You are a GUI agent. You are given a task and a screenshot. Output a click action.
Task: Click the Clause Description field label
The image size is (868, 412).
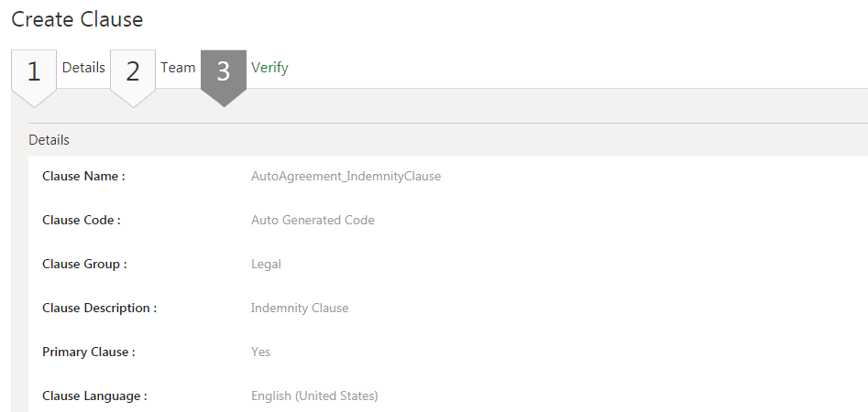pyautogui.click(x=99, y=308)
